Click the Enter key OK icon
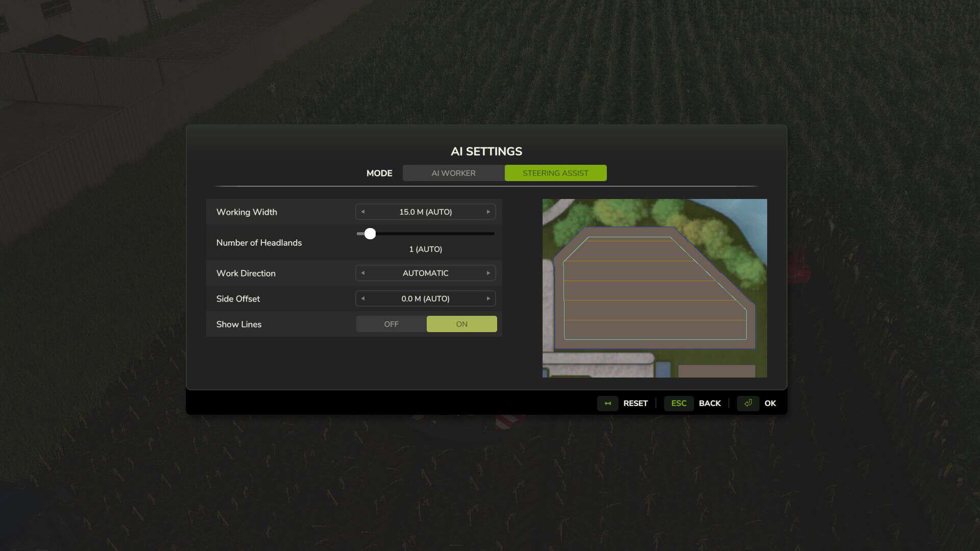Screen dimensions: 980x551 tap(748, 403)
